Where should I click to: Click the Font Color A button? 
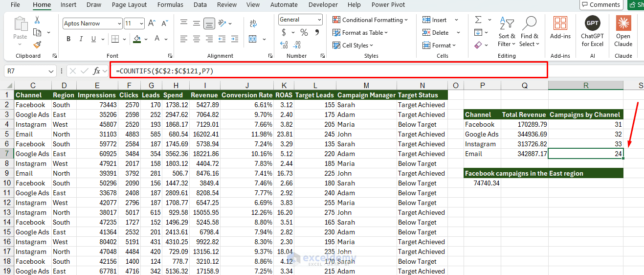157,39
